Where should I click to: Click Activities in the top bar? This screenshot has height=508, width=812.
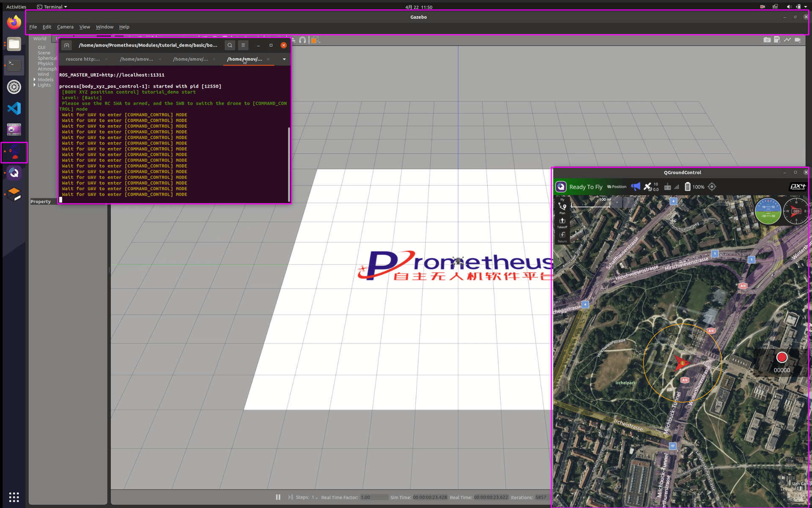pos(16,7)
